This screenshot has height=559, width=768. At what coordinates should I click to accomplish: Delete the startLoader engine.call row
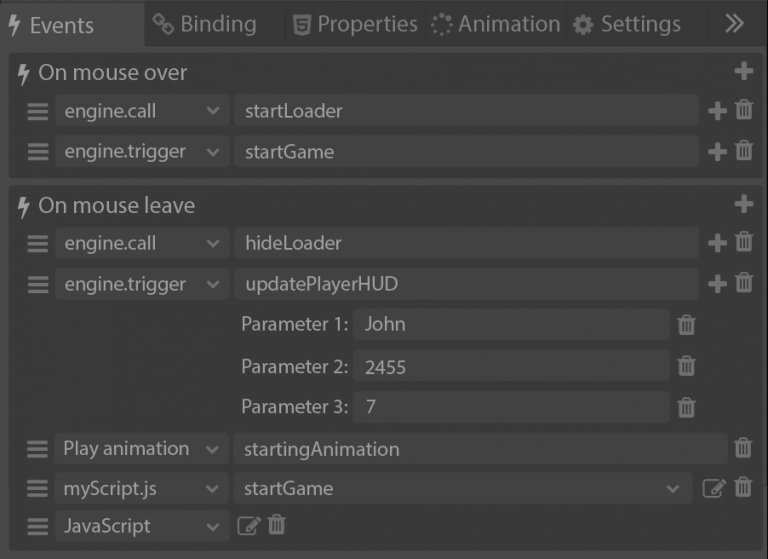(x=744, y=110)
